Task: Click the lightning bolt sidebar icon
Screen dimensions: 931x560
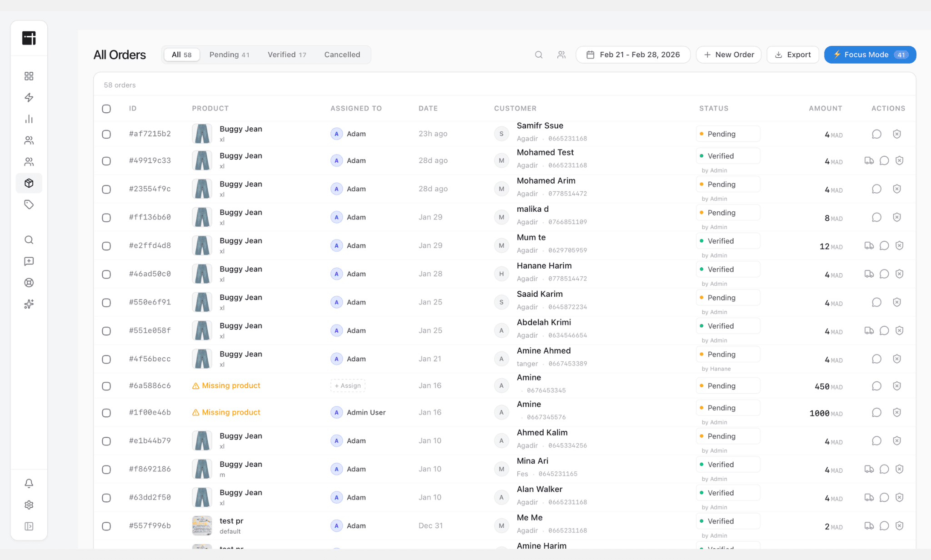Action: (29, 97)
